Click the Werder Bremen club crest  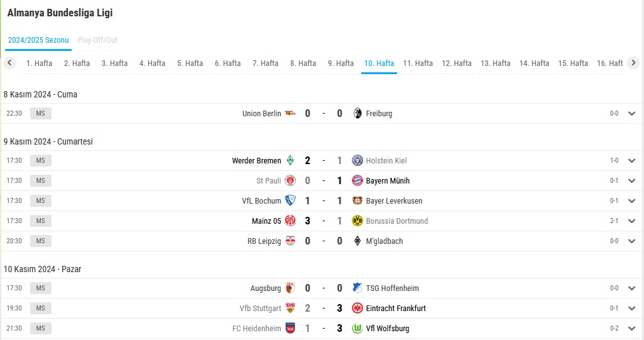click(x=290, y=160)
